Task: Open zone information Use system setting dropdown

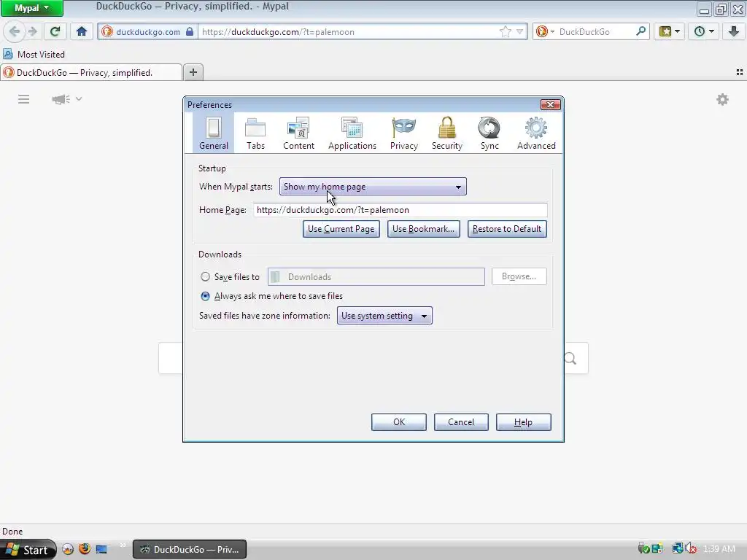Action: (384, 316)
